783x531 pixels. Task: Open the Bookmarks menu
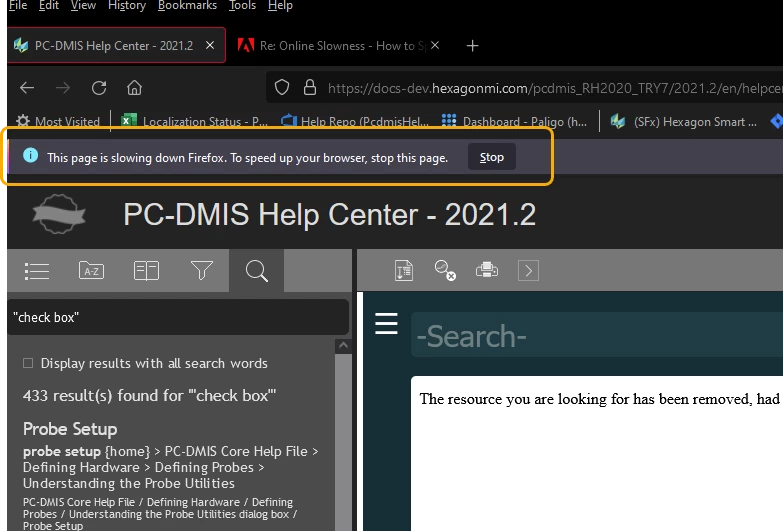[x=187, y=5]
